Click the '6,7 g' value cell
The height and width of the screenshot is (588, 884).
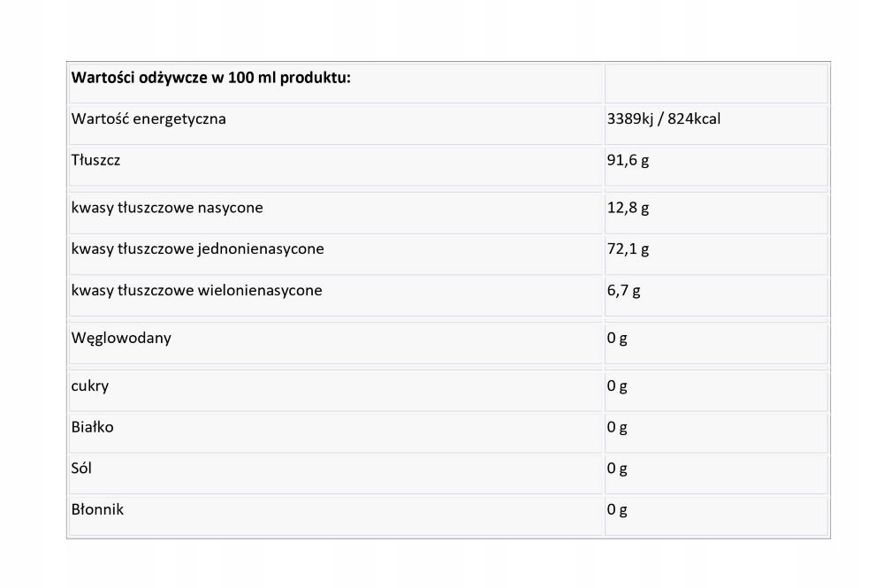[x=624, y=290]
